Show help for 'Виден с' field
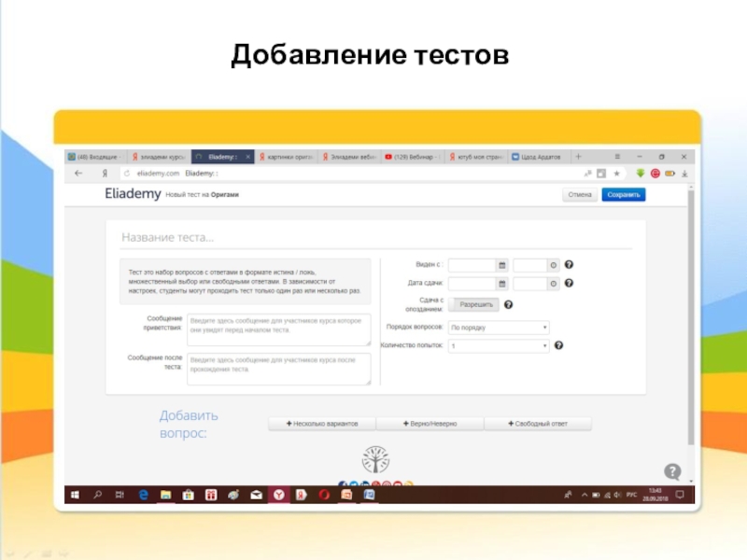 [569, 264]
